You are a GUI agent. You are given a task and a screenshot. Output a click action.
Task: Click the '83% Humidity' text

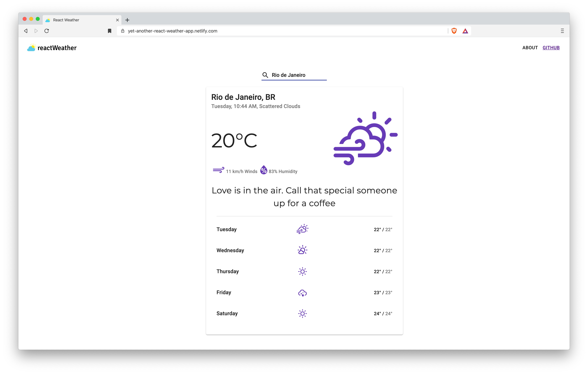[x=283, y=171]
